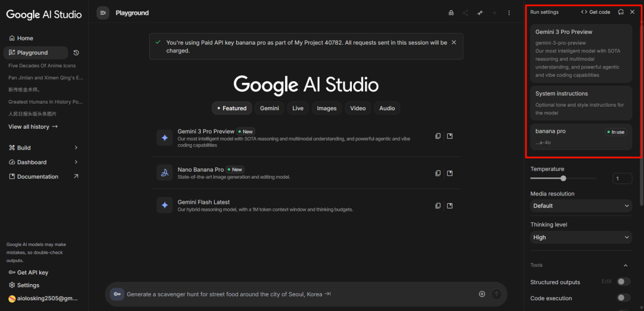
Task: Collapse the Tools section
Action: coord(626,265)
